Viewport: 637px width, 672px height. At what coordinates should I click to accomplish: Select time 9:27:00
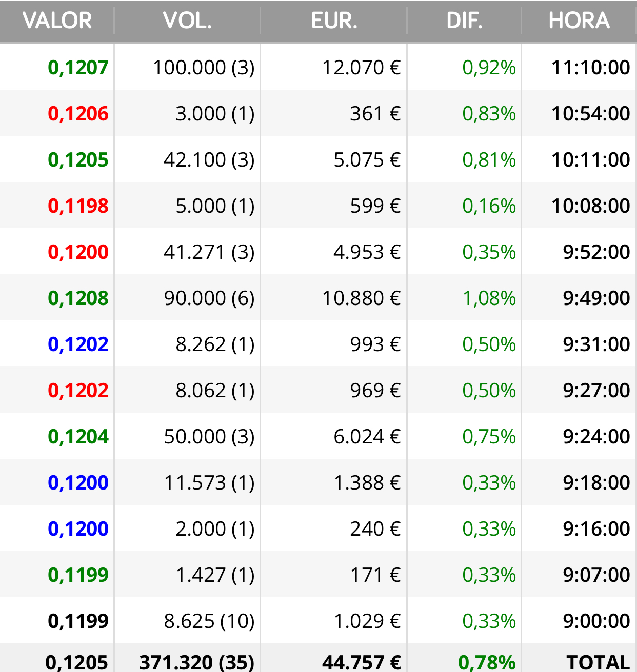point(596,391)
